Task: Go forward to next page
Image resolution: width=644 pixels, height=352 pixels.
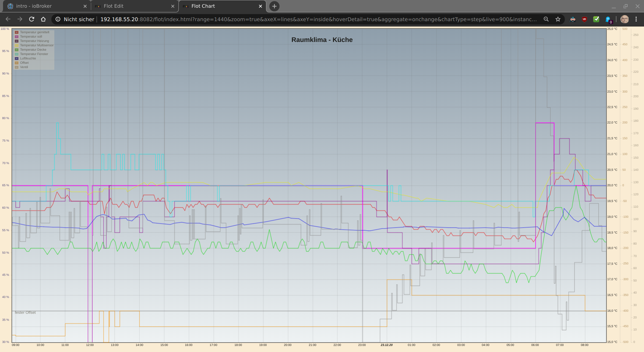Action: 20,19
